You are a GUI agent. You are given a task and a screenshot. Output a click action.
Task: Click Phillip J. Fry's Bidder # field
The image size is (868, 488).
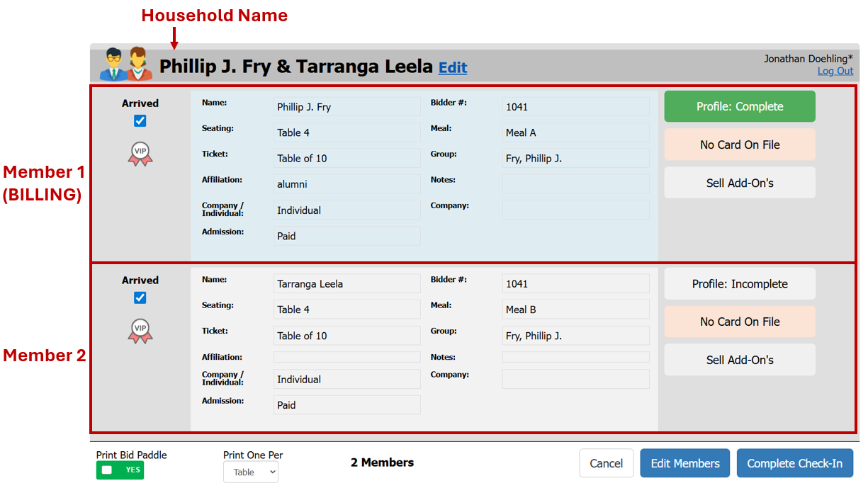pos(575,107)
